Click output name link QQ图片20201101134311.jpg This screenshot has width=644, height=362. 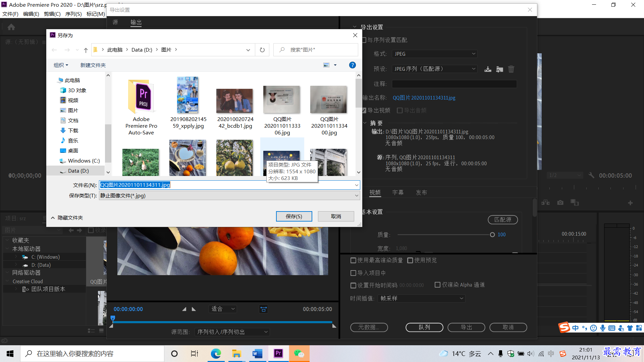[x=424, y=98]
